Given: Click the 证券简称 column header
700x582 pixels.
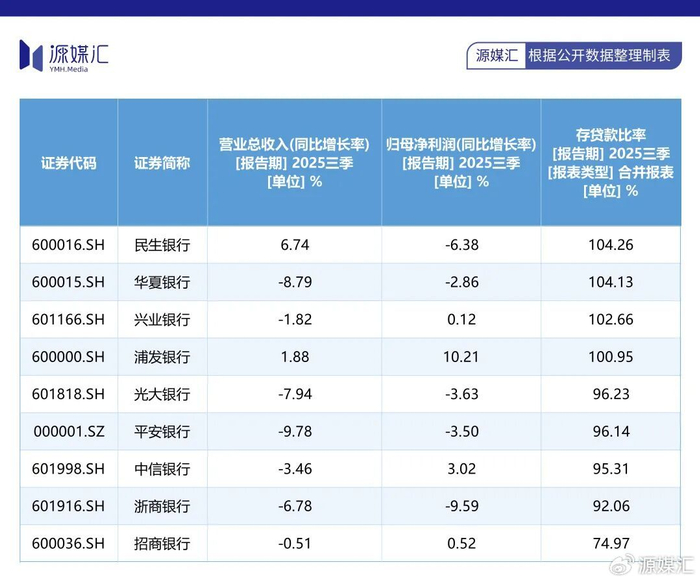Looking at the screenshot, I should pos(162,163).
